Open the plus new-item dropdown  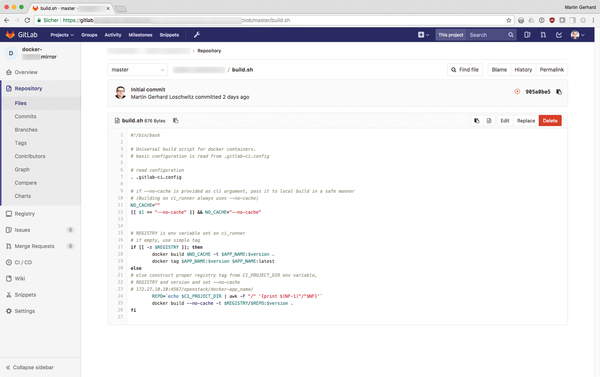coord(423,35)
